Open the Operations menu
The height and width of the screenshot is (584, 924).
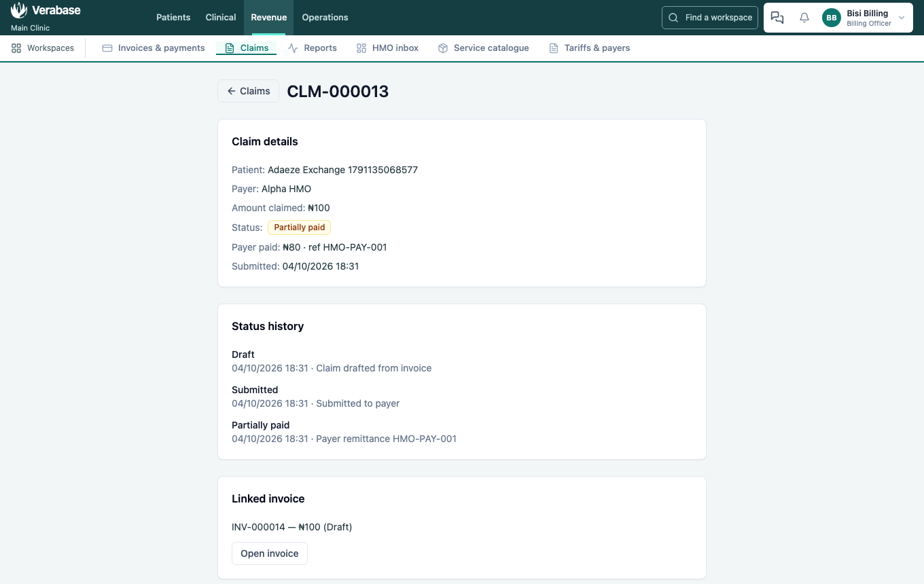pyautogui.click(x=325, y=18)
